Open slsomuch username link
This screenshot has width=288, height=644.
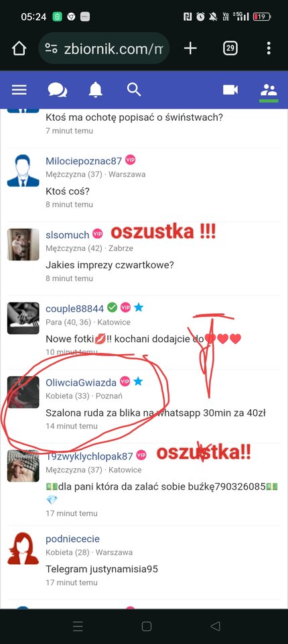point(67,235)
